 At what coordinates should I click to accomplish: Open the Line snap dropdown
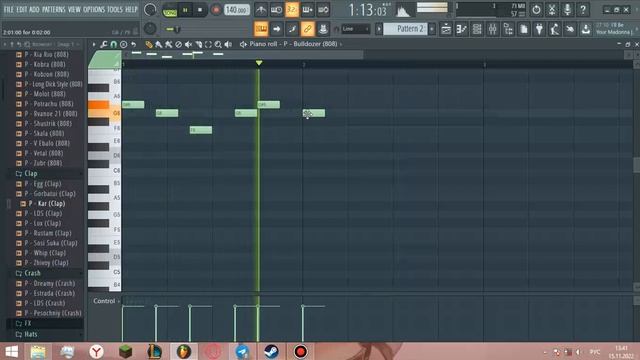tap(355, 29)
